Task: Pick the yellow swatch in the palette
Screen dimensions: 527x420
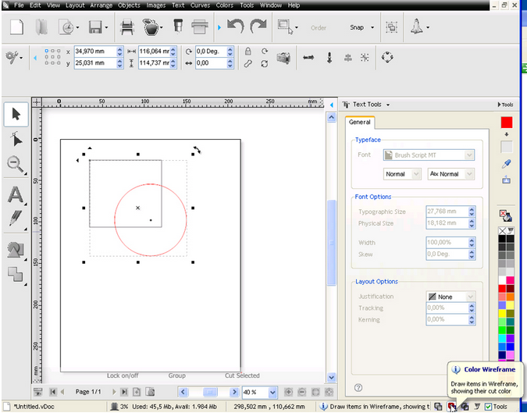Action: tap(502, 314)
